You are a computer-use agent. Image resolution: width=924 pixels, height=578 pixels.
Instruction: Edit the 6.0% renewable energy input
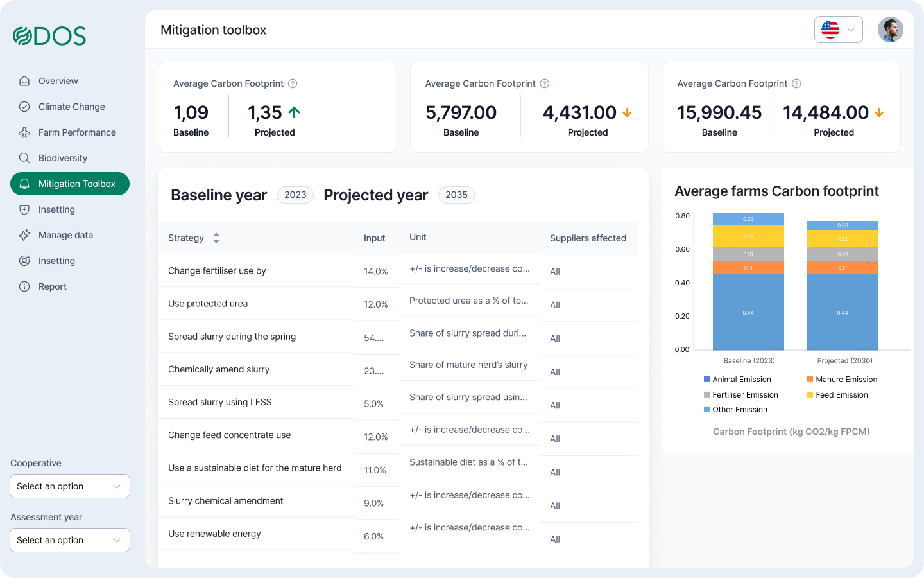[x=374, y=537]
